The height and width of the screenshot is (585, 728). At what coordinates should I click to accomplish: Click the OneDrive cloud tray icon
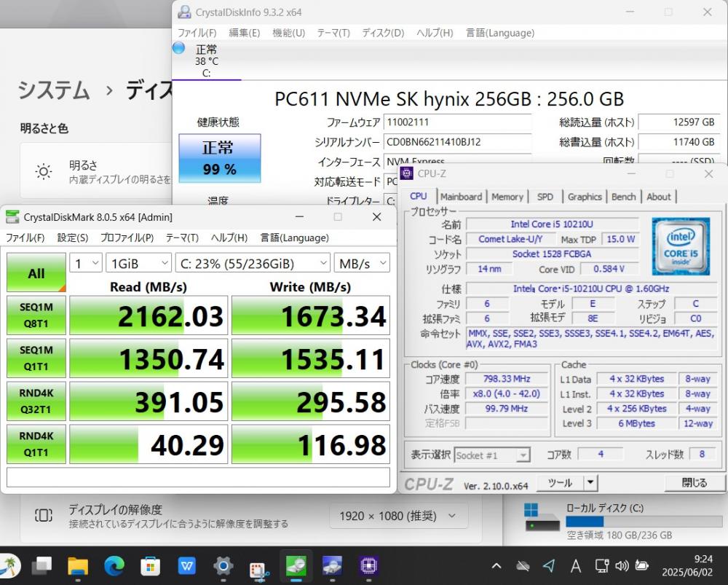[523, 566]
